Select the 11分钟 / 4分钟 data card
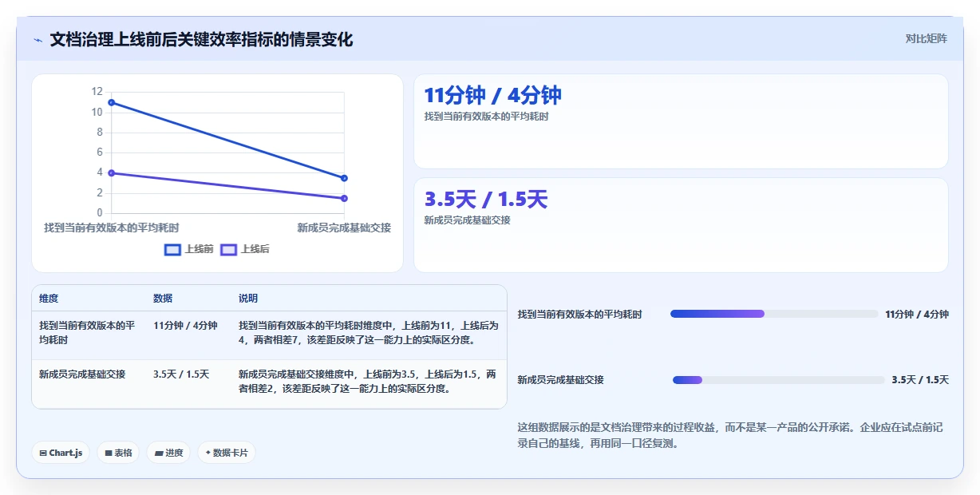The image size is (980, 495). [681, 121]
